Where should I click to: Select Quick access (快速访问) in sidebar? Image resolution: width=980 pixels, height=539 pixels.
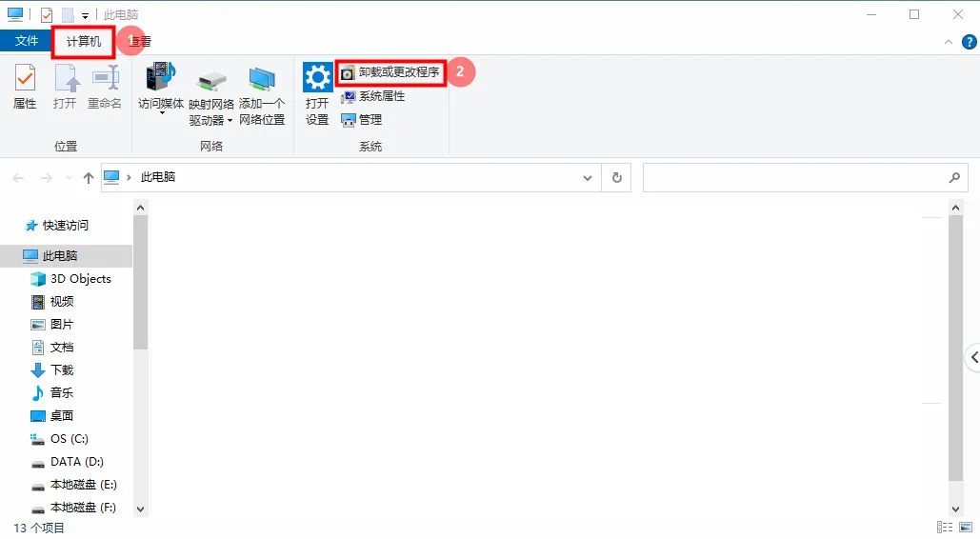tap(57, 225)
